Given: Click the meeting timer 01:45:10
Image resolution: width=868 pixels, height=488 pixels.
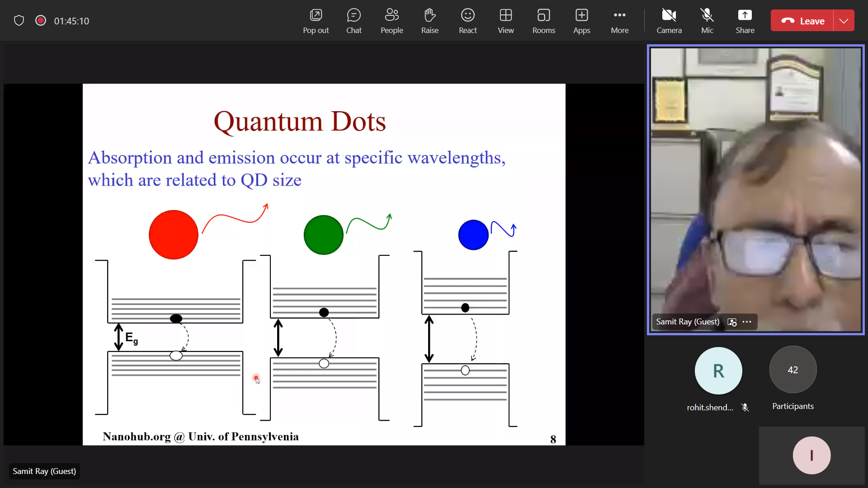Looking at the screenshot, I should pos(71,21).
